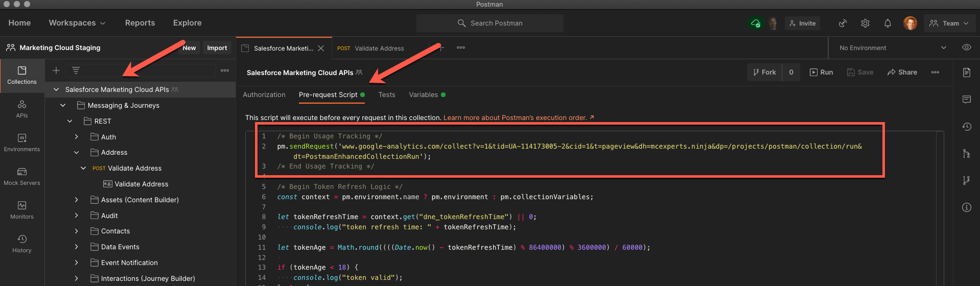The height and width of the screenshot is (286, 980).
Task: Open the collection header more actions
Action: coord(935,73)
